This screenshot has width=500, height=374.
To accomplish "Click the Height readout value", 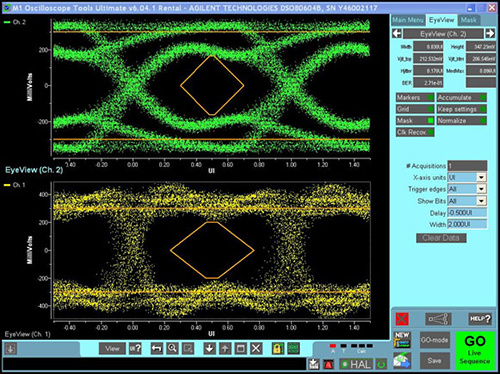I will [x=481, y=47].
